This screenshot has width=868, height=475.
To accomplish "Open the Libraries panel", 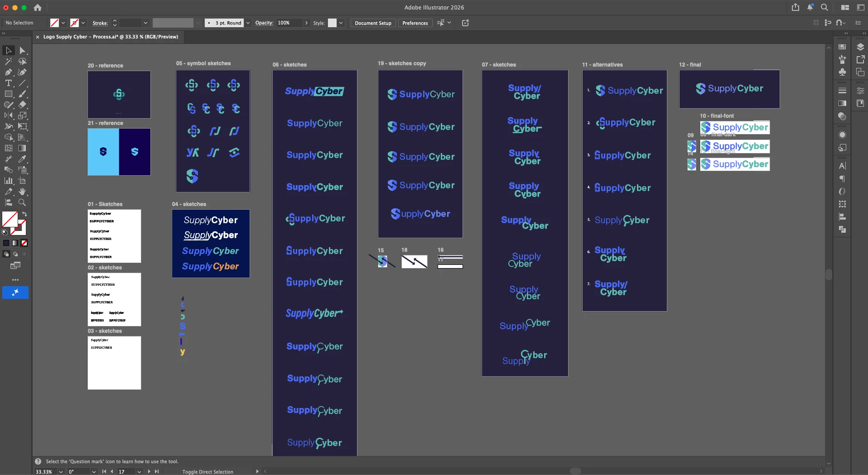I will (x=860, y=103).
